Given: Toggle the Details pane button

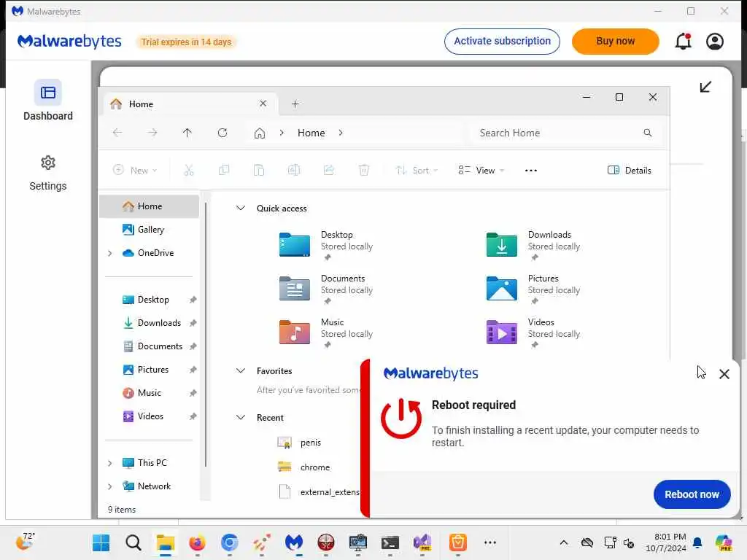Looking at the screenshot, I should [x=629, y=170].
